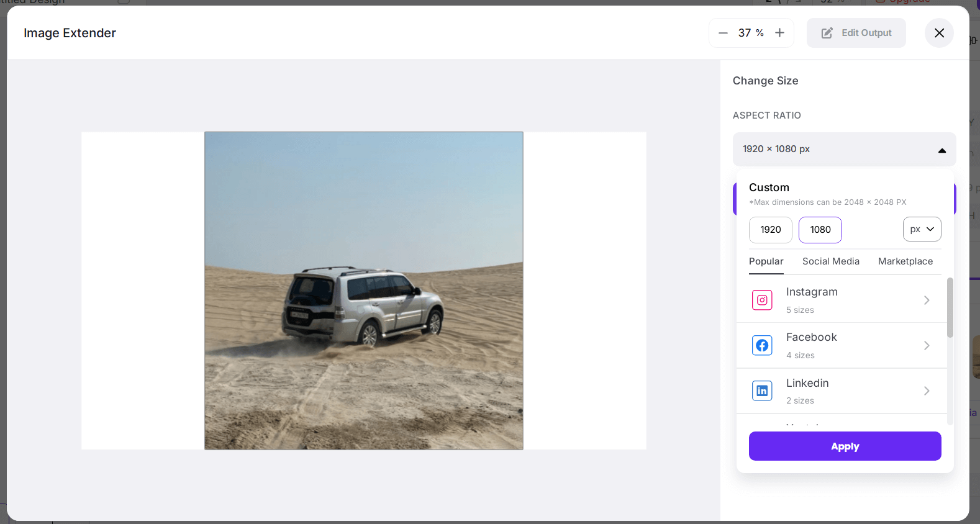Click the Linkedin logo icon
Screen dimensions: 980x524
762,391
